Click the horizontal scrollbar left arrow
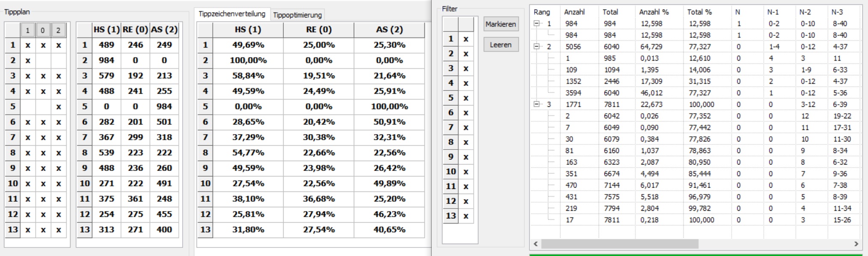The height and width of the screenshot is (256, 868). pyautogui.click(x=536, y=244)
